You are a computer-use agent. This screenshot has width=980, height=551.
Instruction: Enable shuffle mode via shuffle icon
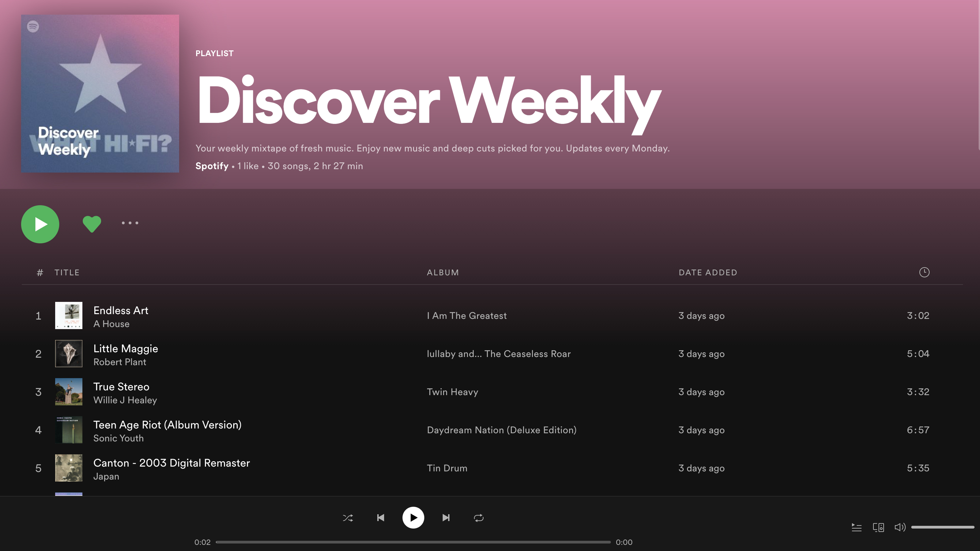[x=348, y=517]
